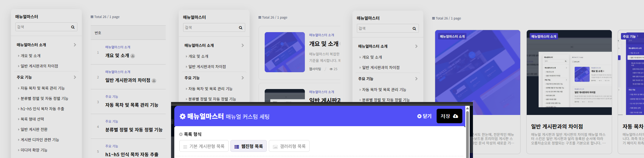The width and height of the screenshot is (644, 158).
Task: Click the search magnifier in the gallery-view sidebar
Action: click(x=414, y=29)
